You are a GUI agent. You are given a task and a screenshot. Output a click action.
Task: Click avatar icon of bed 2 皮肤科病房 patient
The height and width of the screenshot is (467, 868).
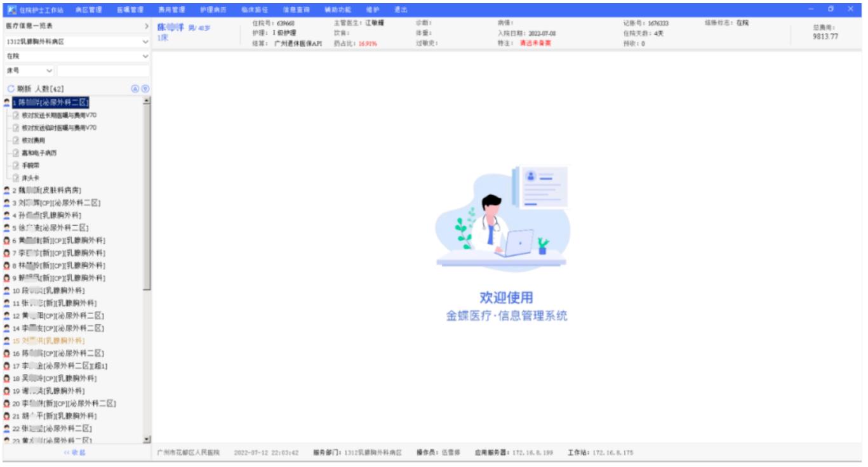pyautogui.click(x=6, y=190)
